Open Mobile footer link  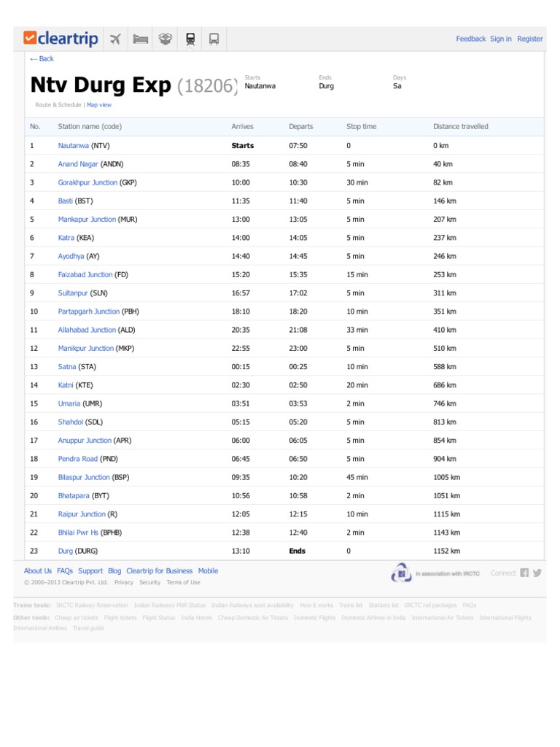(208, 570)
